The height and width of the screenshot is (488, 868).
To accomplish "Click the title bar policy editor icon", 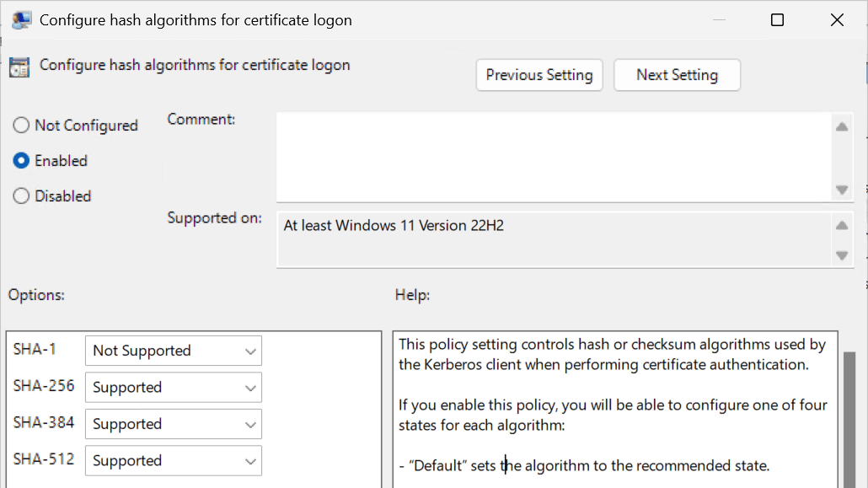I will pos(22,20).
